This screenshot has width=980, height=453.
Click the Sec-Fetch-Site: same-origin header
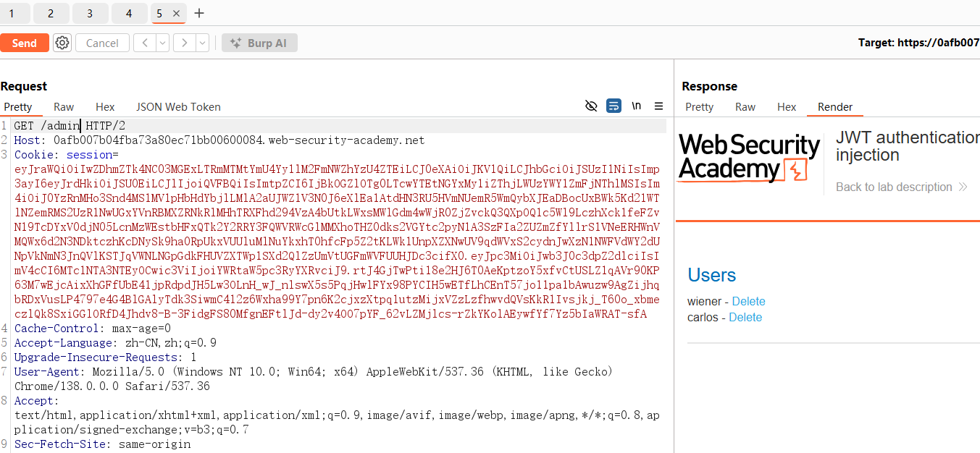(x=103, y=444)
